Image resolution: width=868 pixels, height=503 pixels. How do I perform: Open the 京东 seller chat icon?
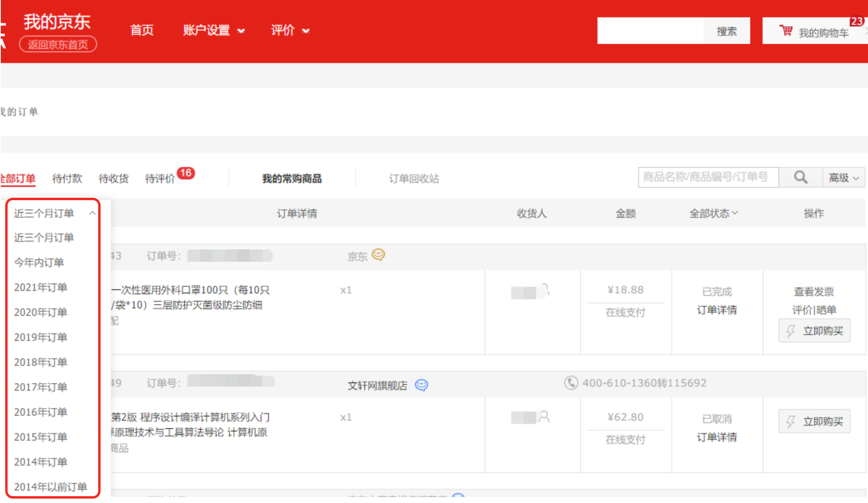point(378,255)
